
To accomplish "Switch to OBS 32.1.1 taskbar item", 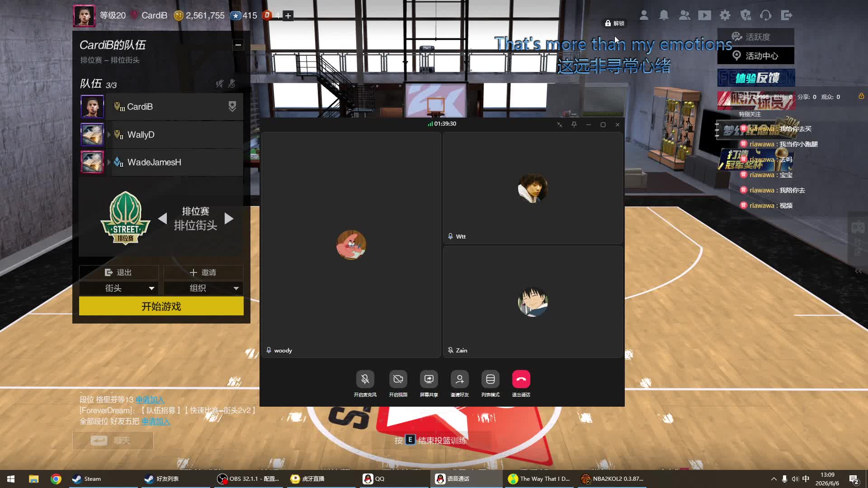I will [x=249, y=479].
